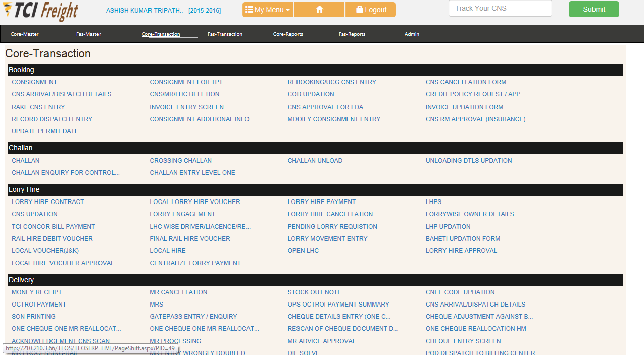The width and height of the screenshot is (644, 355).
Task: Open CHALLAN ENQUIRY FOR CONTROL link
Action: [x=66, y=173]
